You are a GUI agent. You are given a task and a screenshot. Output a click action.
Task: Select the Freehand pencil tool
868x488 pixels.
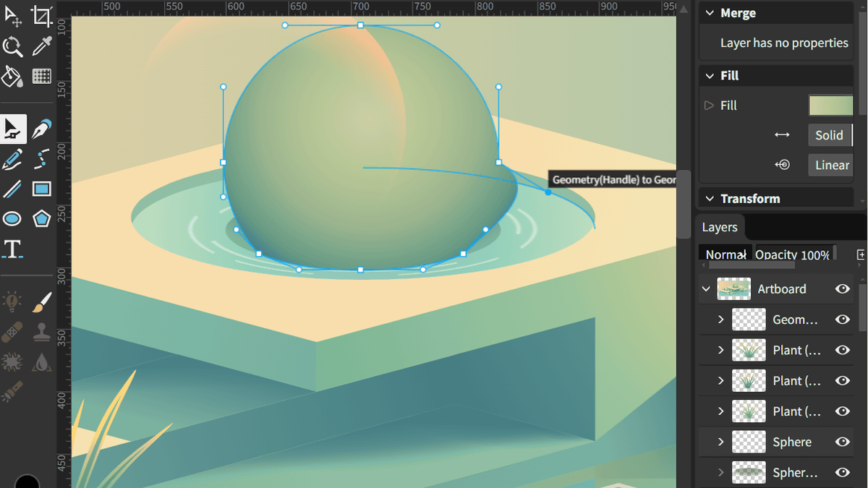coord(13,160)
